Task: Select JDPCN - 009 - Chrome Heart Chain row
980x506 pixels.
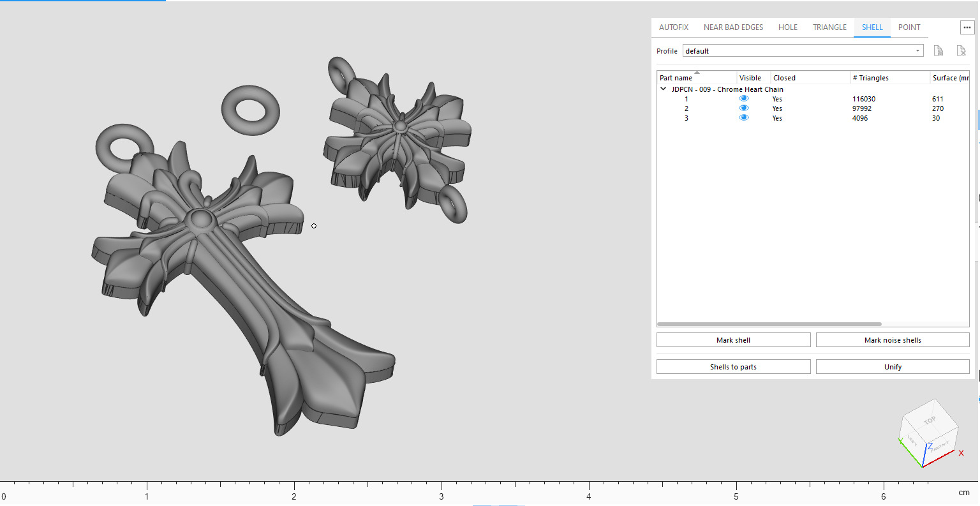Action: (x=727, y=89)
